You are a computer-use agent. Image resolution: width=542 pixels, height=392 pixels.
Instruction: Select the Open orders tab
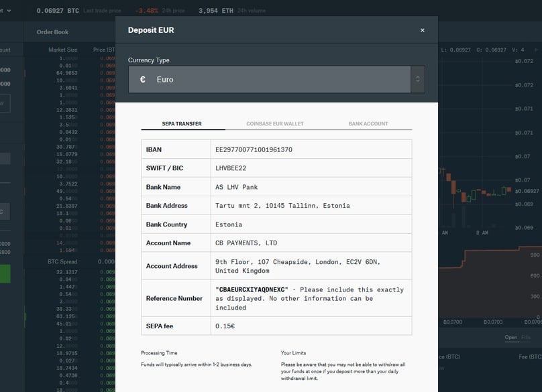510,338
